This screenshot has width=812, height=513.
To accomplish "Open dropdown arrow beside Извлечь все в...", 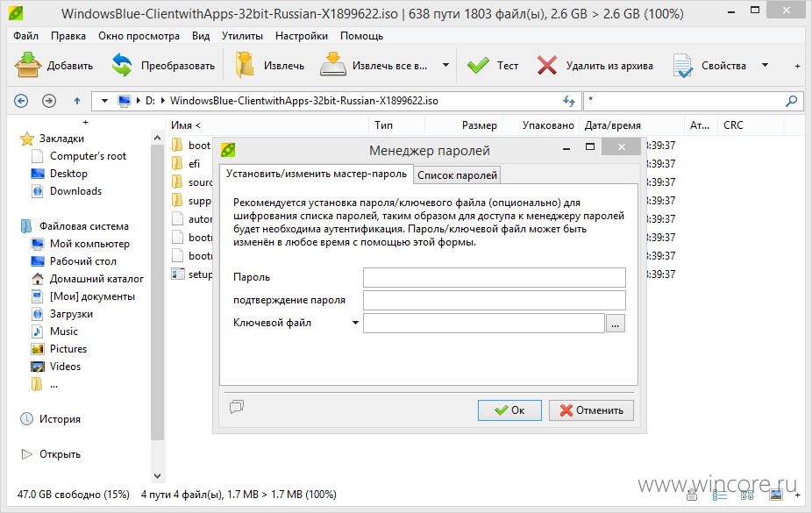I will click(445, 65).
